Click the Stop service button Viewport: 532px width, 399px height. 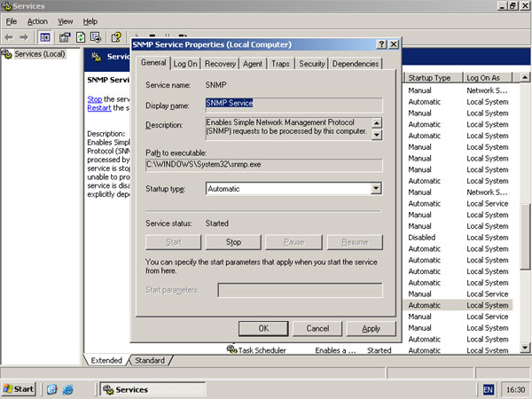coord(233,242)
